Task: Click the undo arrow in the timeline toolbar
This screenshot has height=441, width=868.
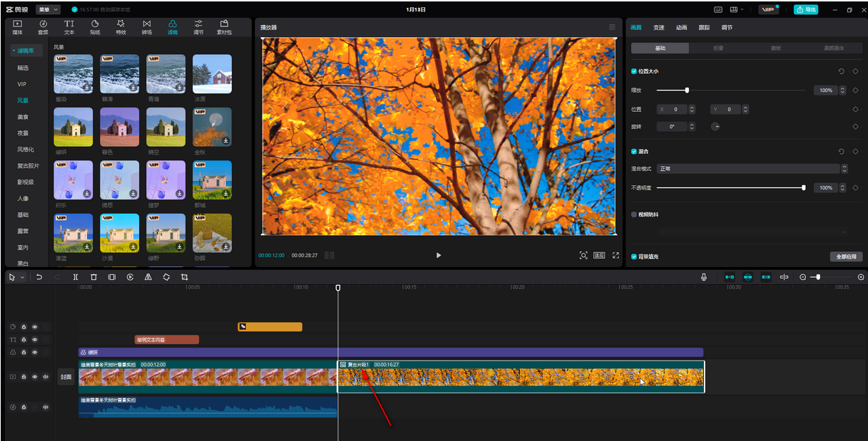Action: pyautogui.click(x=39, y=277)
